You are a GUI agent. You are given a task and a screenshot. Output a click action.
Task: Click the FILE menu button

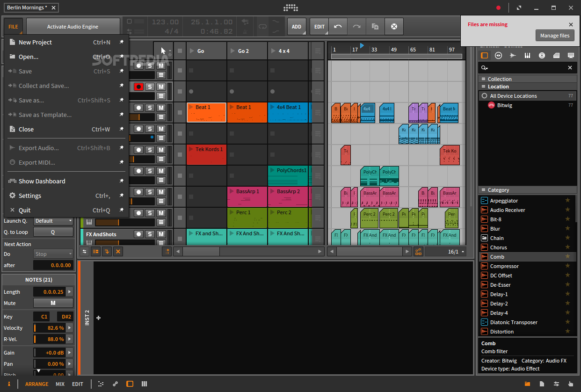point(13,27)
